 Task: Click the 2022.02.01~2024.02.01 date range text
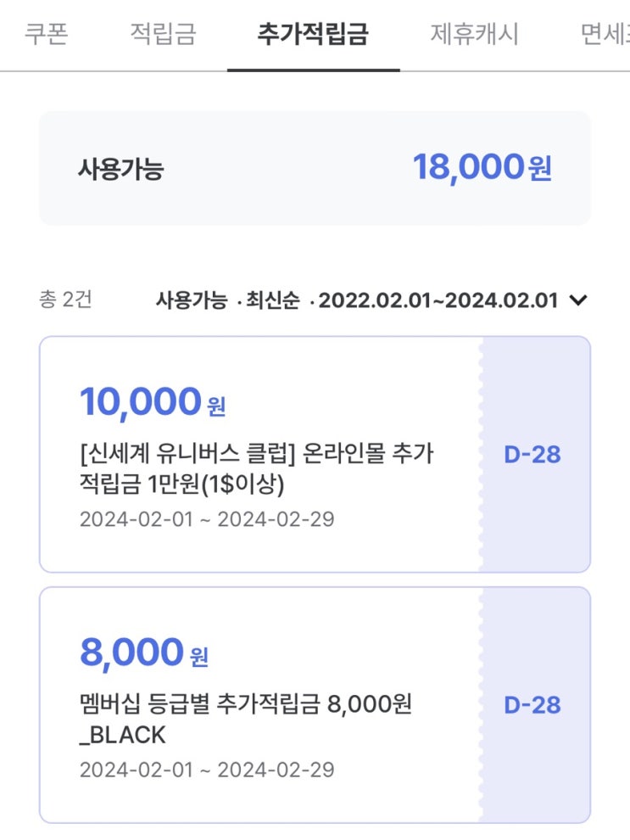[x=438, y=300]
